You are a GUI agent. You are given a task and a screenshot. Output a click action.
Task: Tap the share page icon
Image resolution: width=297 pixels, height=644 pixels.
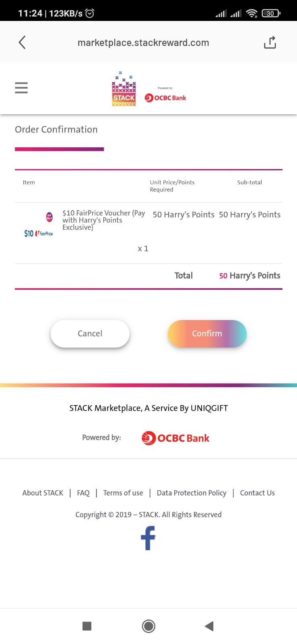[270, 42]
